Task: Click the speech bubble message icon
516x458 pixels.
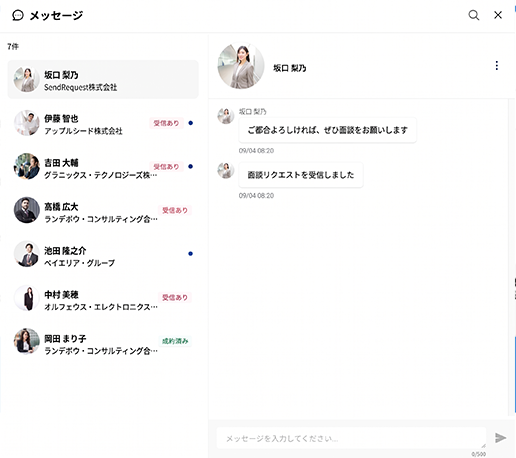Action: point(18,15)
